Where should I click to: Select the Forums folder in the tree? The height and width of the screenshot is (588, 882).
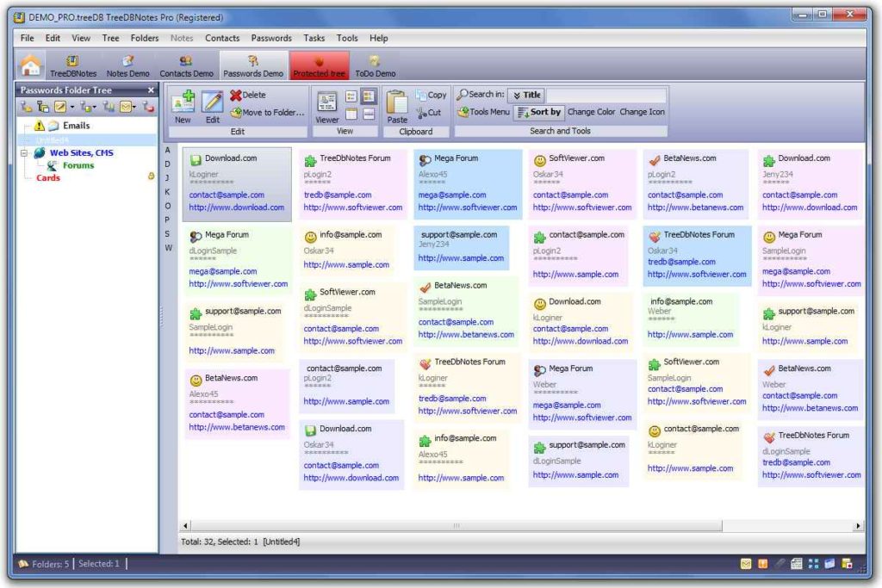coord(78,165)
